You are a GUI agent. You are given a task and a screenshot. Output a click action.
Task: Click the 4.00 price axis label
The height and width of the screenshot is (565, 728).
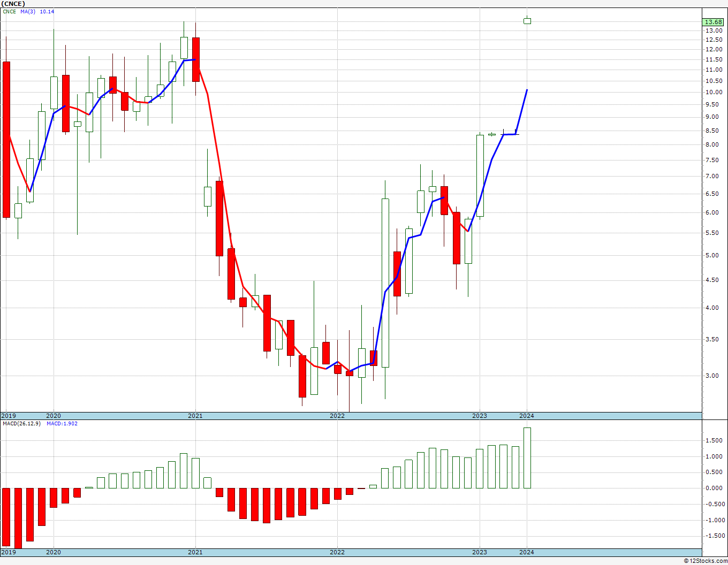tap(714, 308)
